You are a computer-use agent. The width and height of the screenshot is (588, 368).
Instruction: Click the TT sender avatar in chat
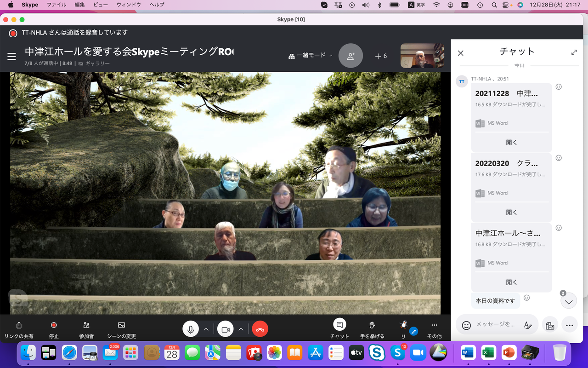pyautogui.click(x=462, y=81)
